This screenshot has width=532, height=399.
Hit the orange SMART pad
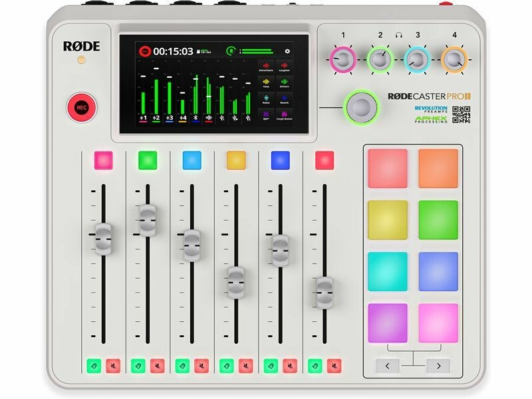click(438, 168)
